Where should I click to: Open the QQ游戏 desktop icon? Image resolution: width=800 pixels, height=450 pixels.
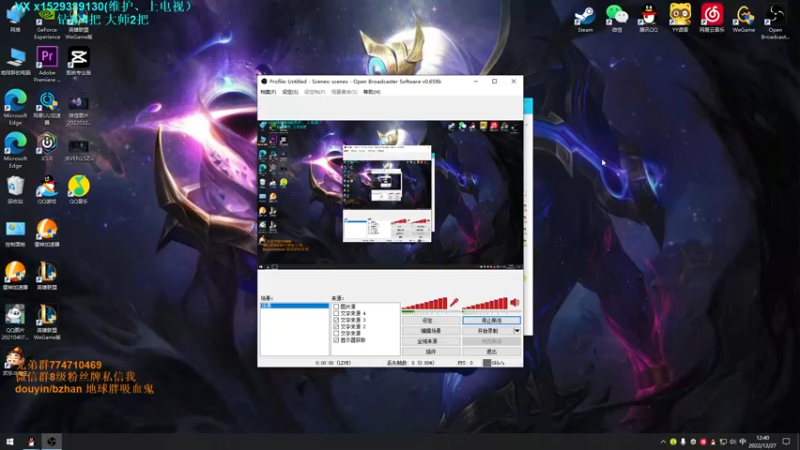point(47,190)
